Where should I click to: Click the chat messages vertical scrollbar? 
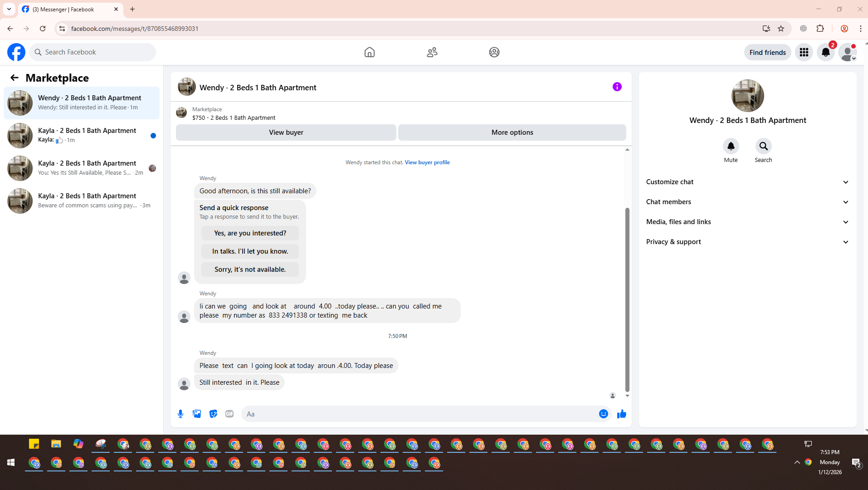[627, 299]
